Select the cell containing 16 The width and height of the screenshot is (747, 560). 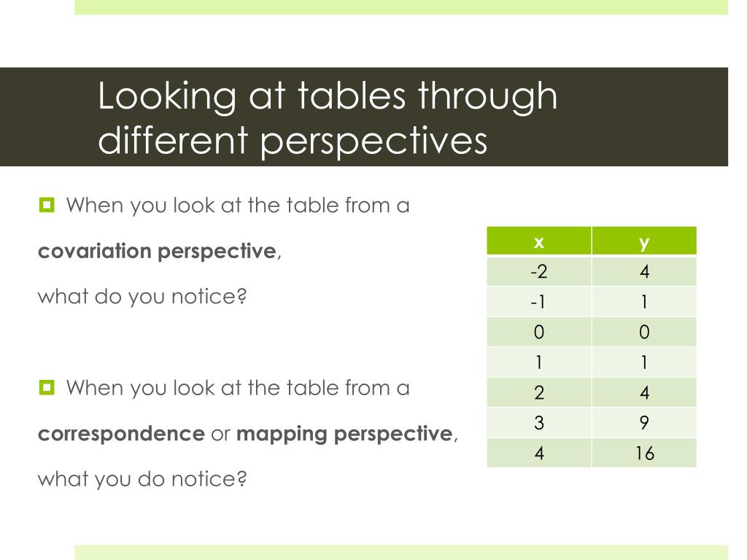[x=644, y=453]
